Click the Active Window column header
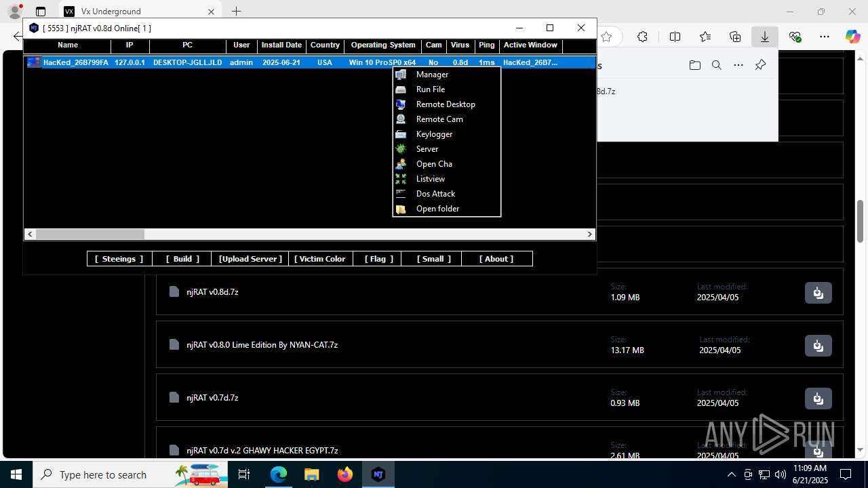The height and width of the screenshot is (488, 868). click(x=530, y=45)
